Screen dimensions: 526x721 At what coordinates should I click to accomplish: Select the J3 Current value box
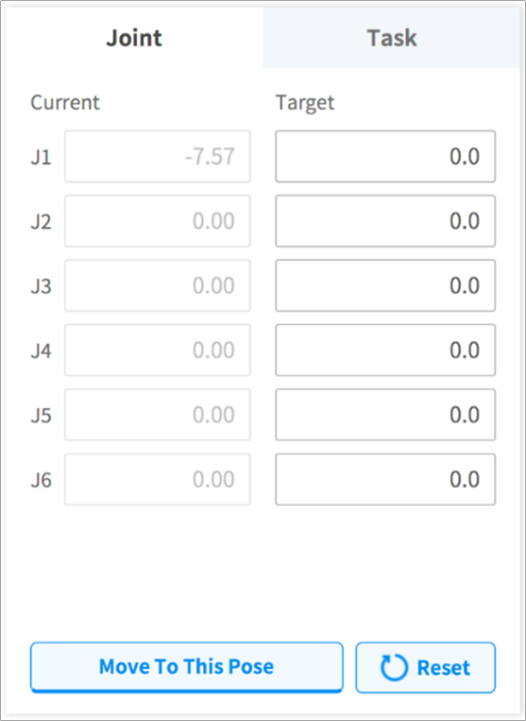click(157, 286)
